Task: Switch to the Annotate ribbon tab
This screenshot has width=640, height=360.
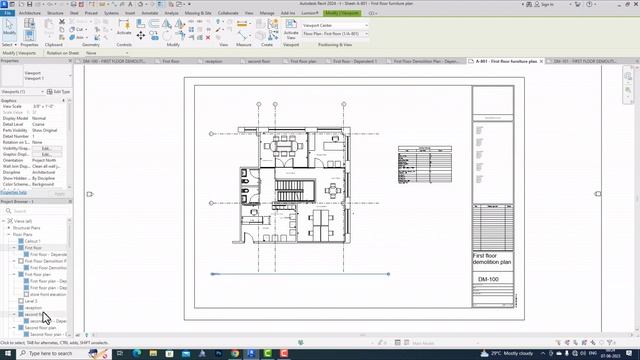Action: (150, 13)
